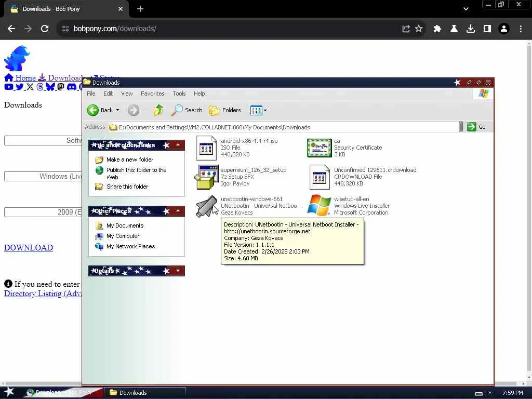532x399 pixels.
Task: Reload the Bob Pony page
Action: tap(45, 29)
